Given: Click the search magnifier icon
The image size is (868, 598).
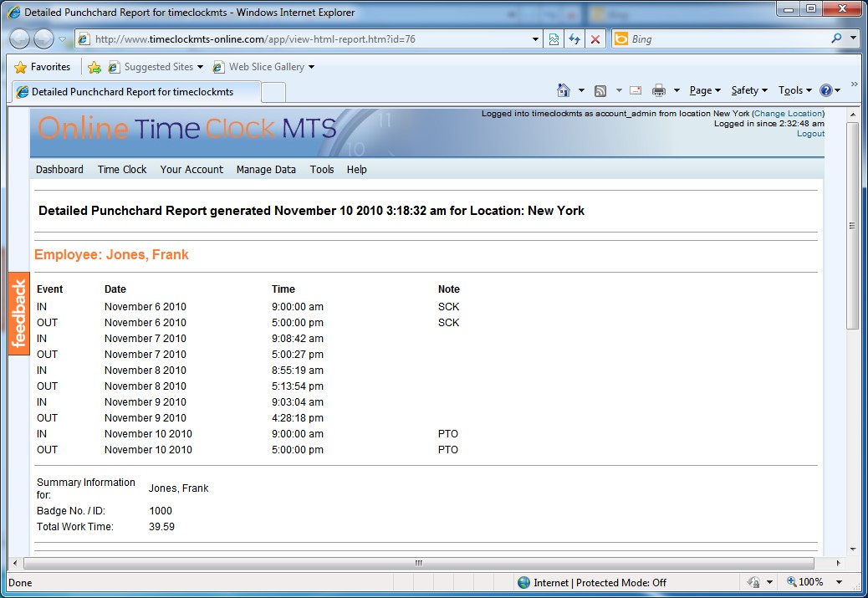Looking at the screenshot, I should 836,38.
